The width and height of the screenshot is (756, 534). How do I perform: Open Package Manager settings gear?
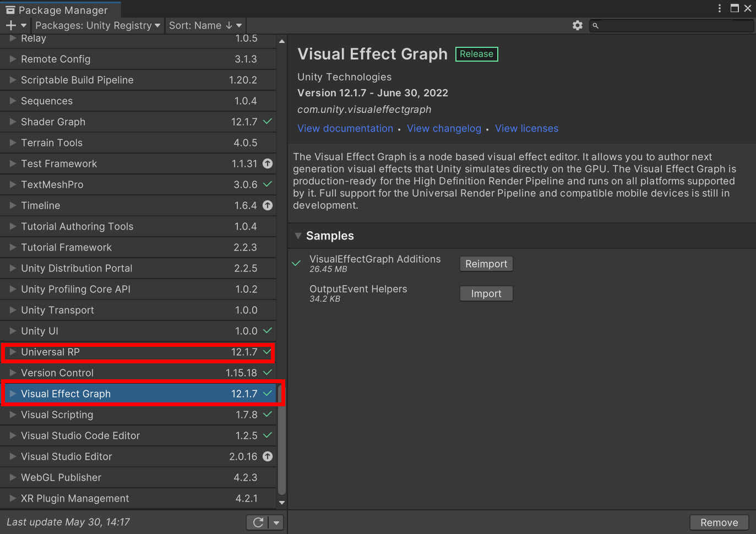coord(578,25)
